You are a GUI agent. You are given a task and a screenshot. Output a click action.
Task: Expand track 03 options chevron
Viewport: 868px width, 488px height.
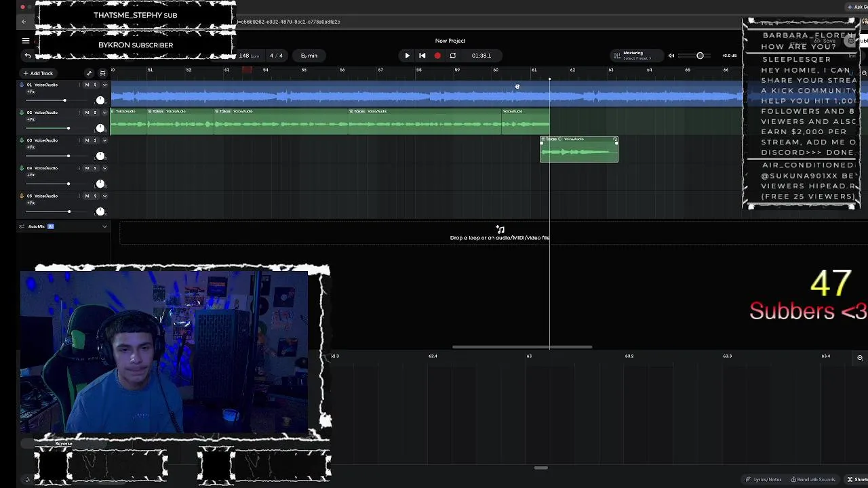click(104, 140)
